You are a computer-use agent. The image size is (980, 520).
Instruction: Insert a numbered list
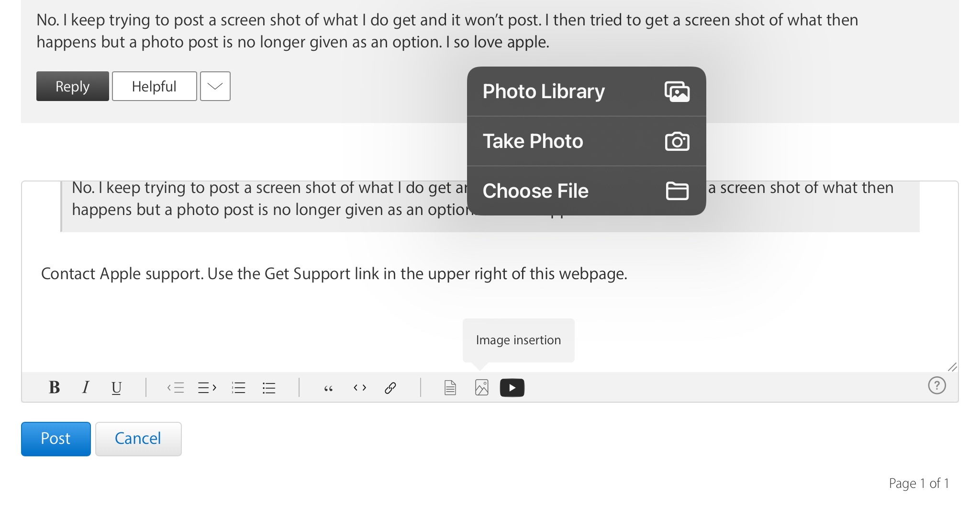[x=238, y=387]
